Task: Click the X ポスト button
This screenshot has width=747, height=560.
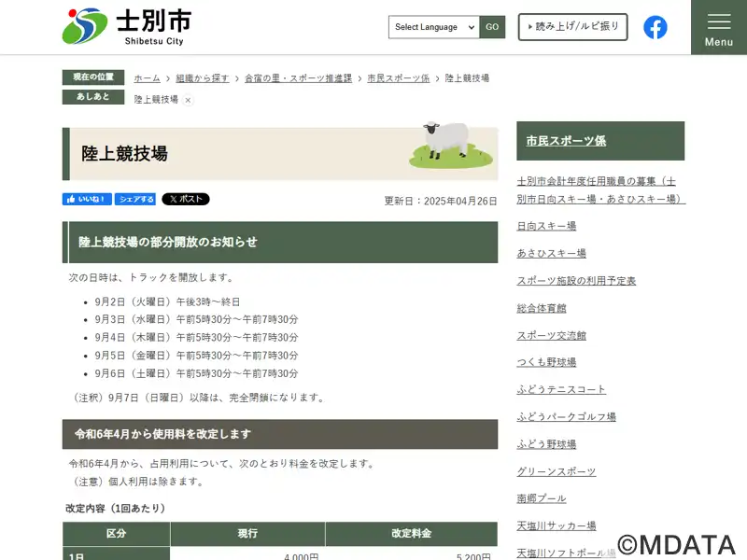Action: pos(186,200)
